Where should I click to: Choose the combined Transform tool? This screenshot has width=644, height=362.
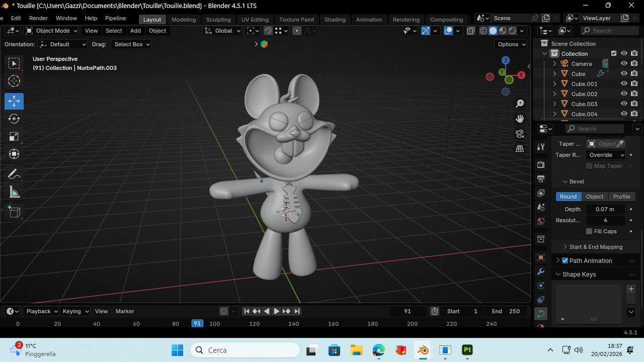pos(14,154)
